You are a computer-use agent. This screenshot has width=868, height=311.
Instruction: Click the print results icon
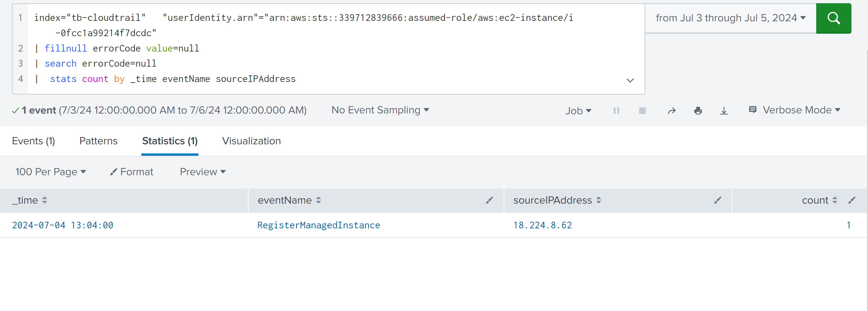(x=698, y=111)
